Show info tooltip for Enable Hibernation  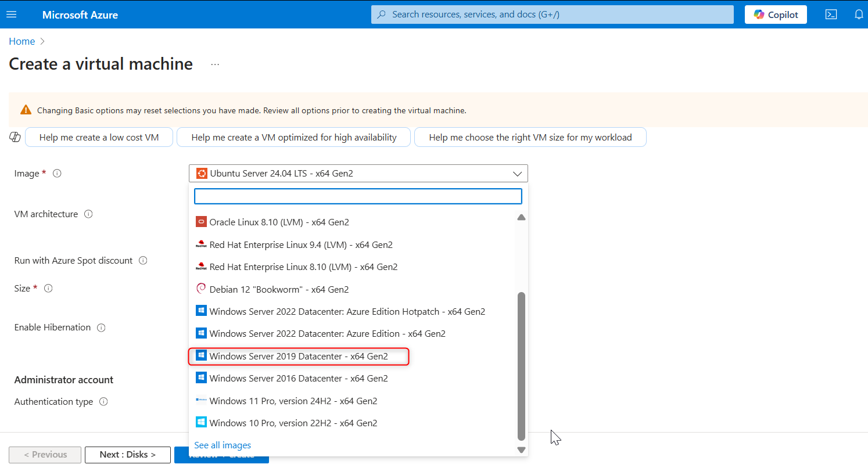[101, 328]
